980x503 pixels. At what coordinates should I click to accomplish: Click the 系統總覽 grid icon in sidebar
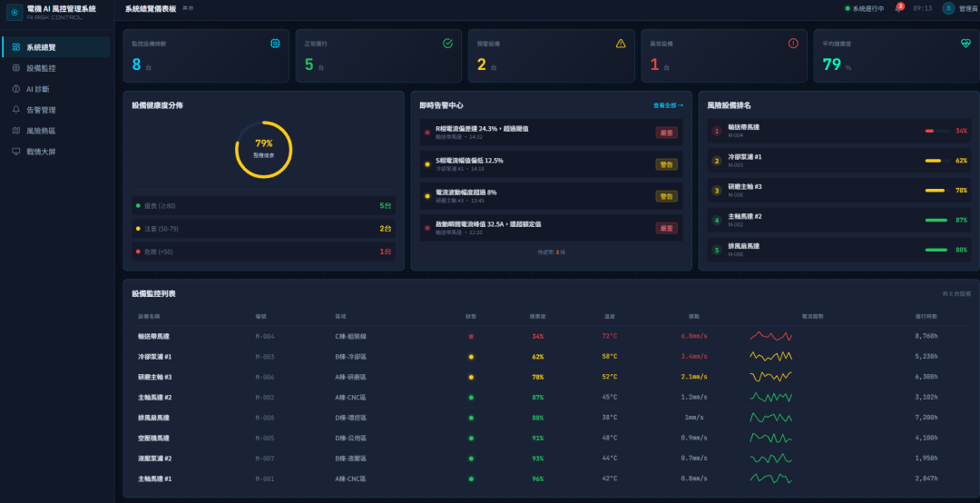(16, 47)
